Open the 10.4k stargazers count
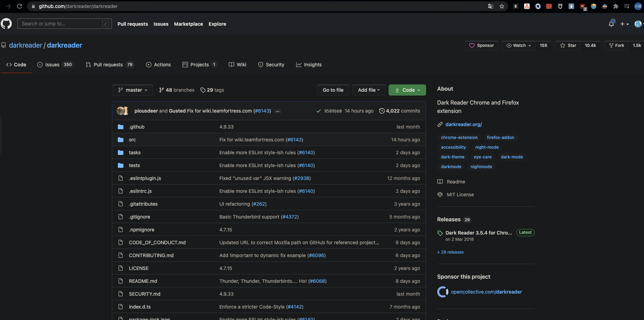 (590, 46)
